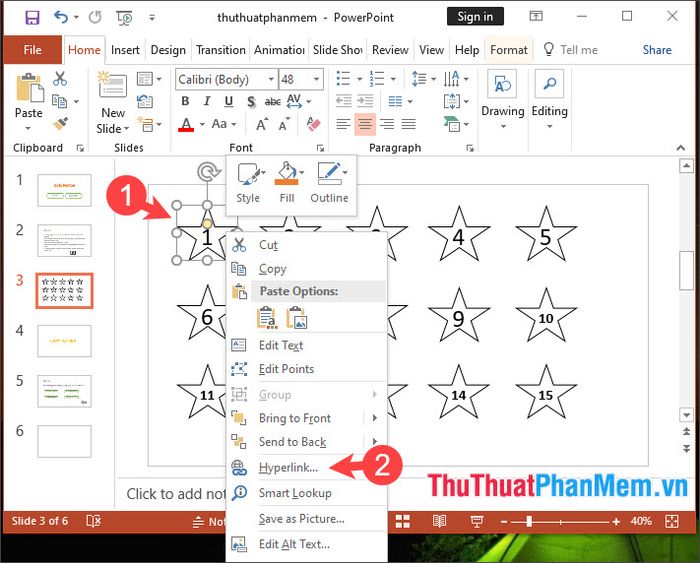Click the star shape numbered 9
Screen dimensions: 700x563
coord(458,316)
